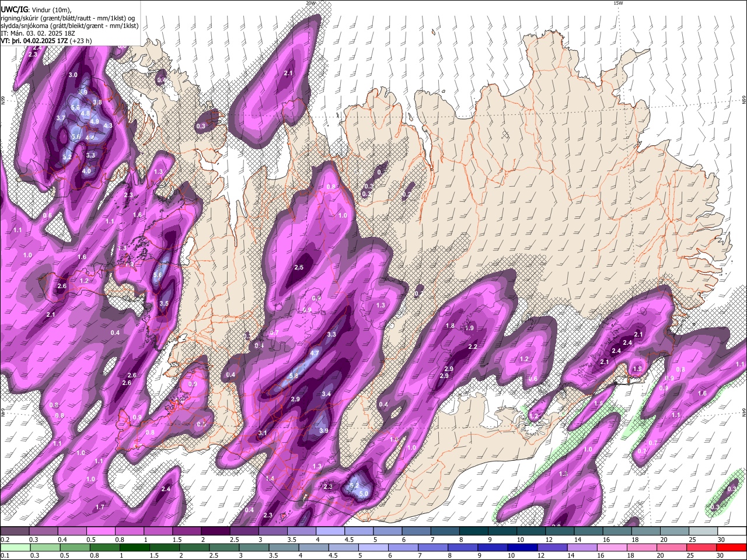Image resolution: width=747 pixels, height=560 pixels.
Task: Click the '15W' longitude label
Action: 618,3
